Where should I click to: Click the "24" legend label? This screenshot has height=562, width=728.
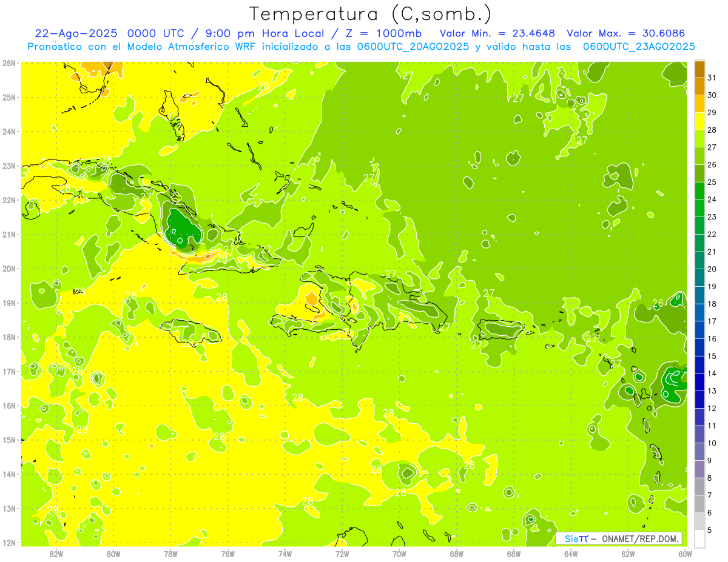[712, 199]
